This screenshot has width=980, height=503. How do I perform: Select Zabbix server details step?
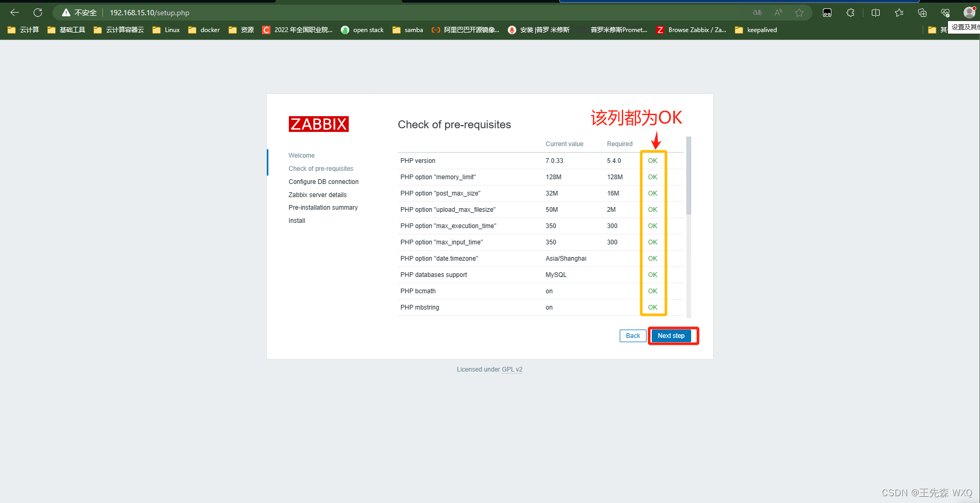[x=318, y=195]
